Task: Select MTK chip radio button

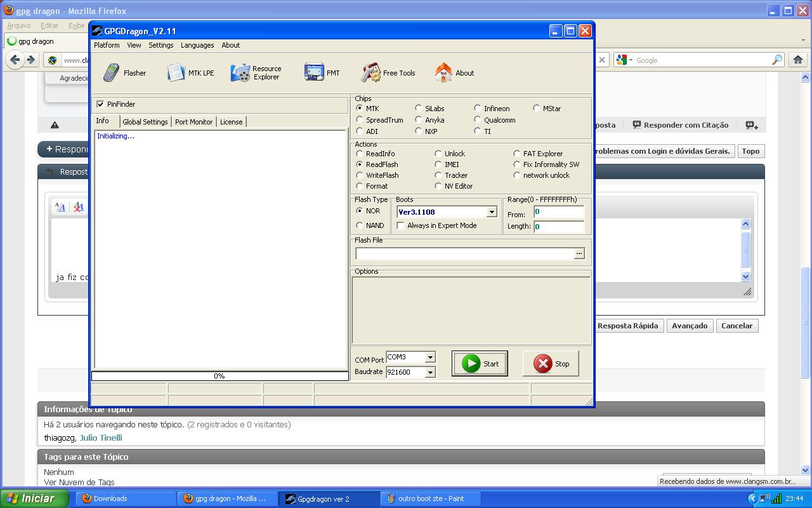Action: click(360, 109)
